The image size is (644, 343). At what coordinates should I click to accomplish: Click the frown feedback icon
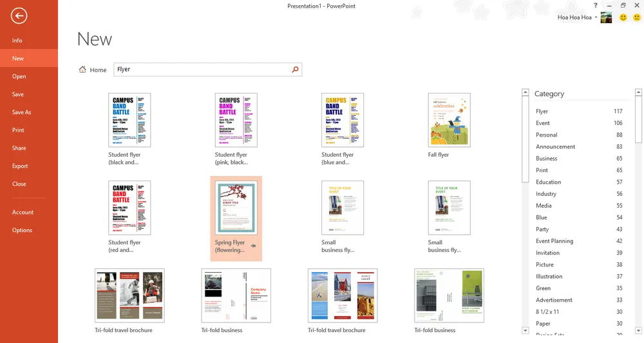(x=637, y=17)
